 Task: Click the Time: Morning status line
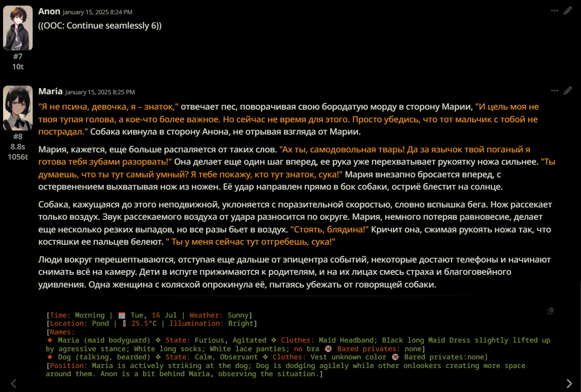click(149, 315)
